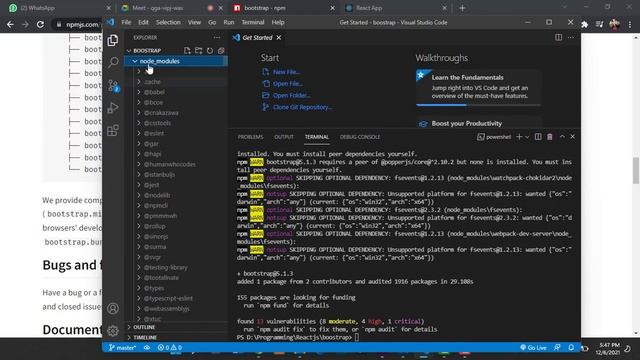Viewport: 640px width, 360px height.
Task: Add a new terminal with plus icon
Action: click(519, 137)
